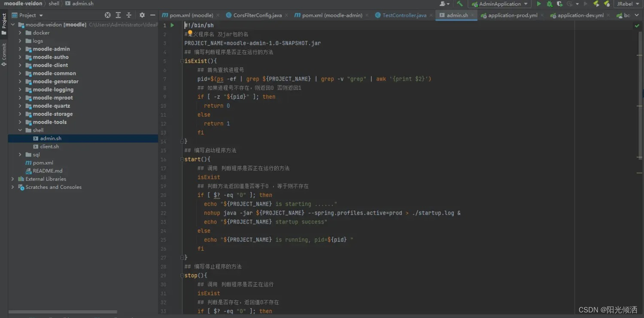644x318 pixels.
Task: Expand the moodle-admin module
Action: (20, 49)
